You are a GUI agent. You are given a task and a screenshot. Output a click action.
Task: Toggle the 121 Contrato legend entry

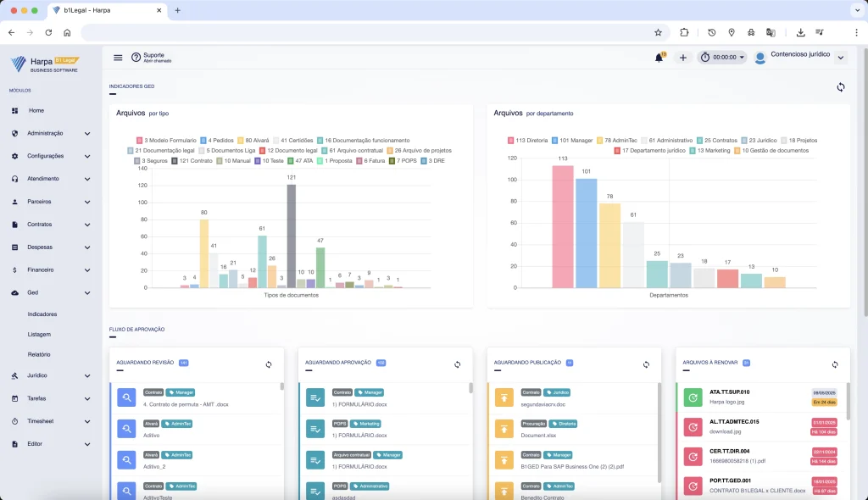point(192,160)
